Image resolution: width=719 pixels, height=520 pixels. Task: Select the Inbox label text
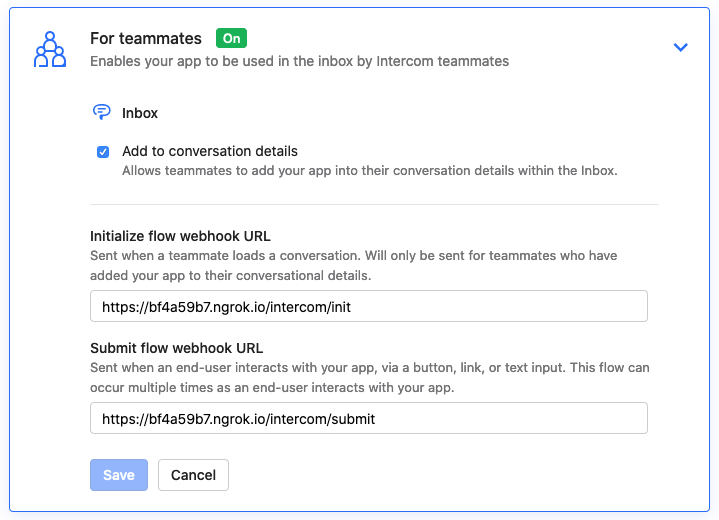pyautogui.click(x=140, y=113)
